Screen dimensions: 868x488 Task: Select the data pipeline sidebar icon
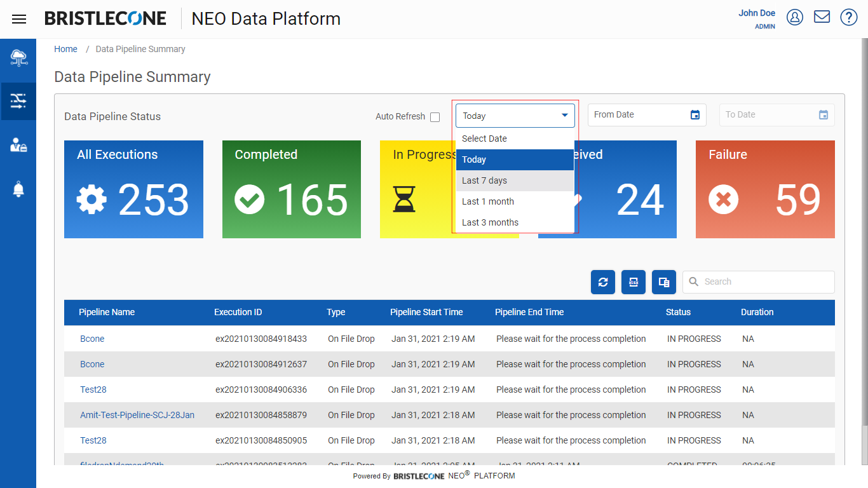(x=18, y=101)
